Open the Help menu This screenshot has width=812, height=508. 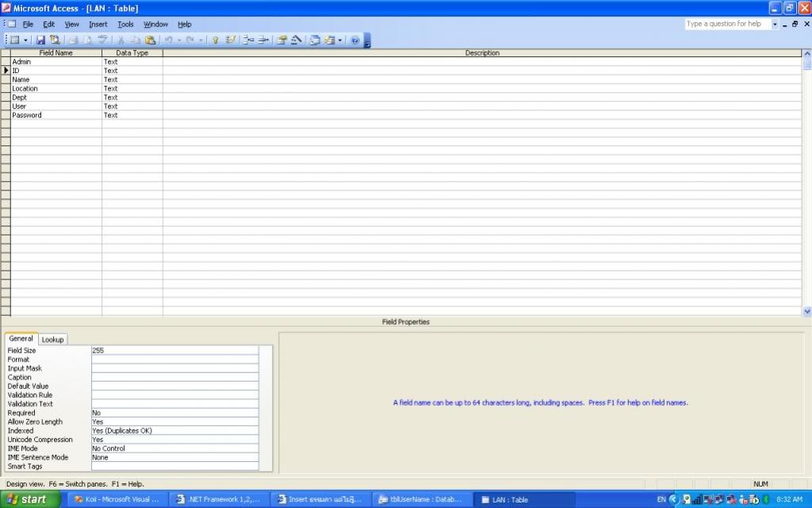(x=184, y=25)
